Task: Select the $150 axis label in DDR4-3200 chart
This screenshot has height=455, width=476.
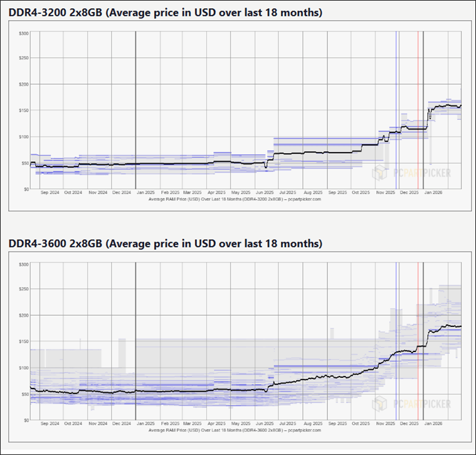Action: click(24, 110)
